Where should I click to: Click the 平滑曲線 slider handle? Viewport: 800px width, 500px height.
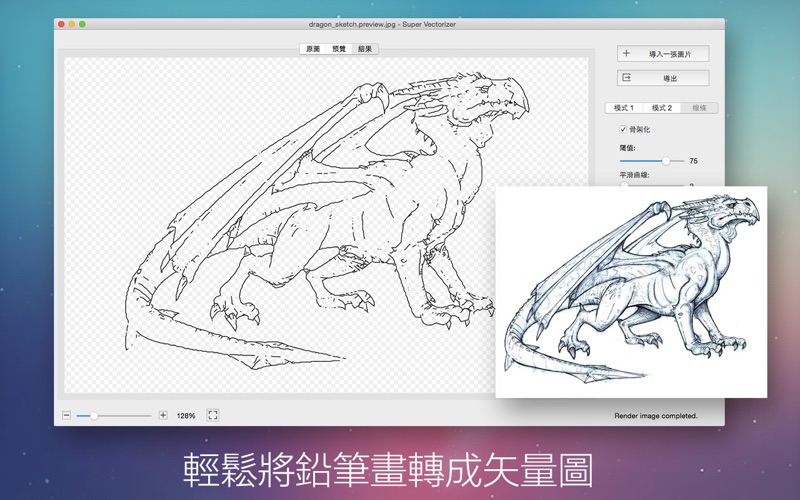(x=624, y=186)
